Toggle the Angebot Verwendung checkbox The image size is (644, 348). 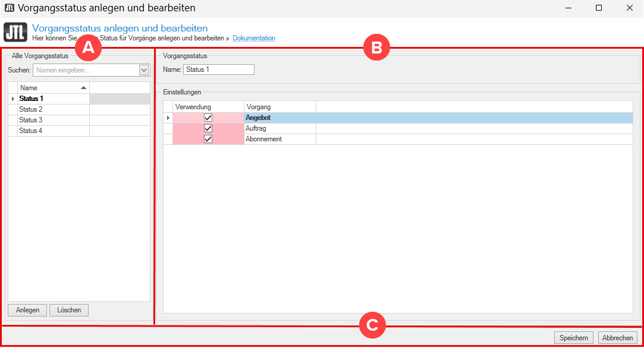[208, 118]
